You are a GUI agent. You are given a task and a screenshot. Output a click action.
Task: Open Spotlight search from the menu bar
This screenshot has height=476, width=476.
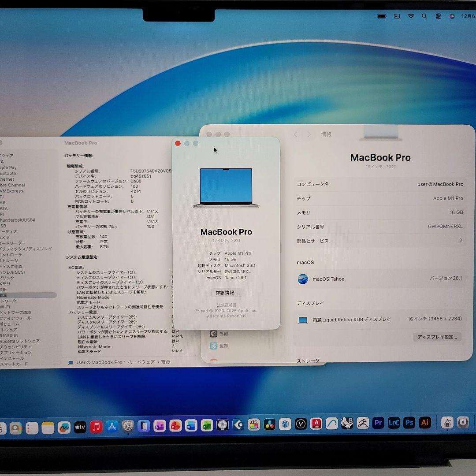coord(424,16)
